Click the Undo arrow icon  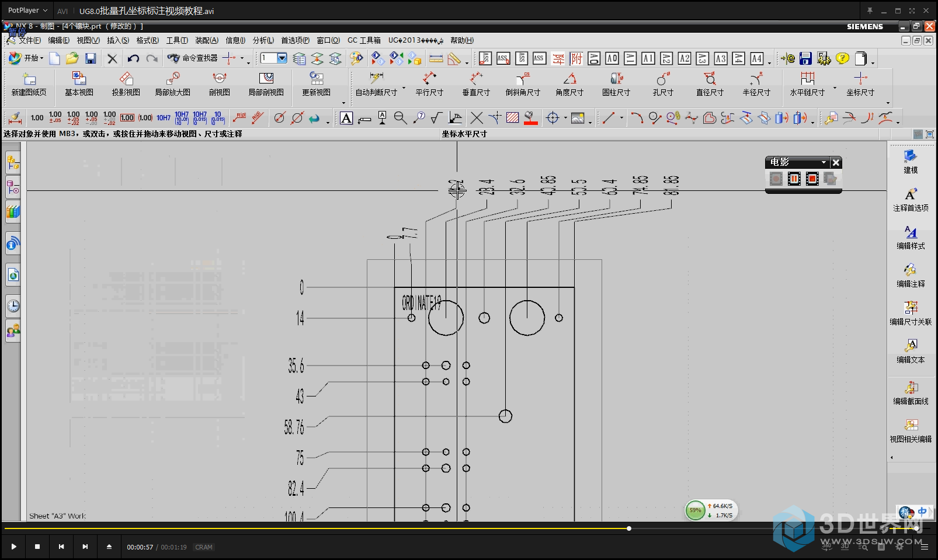click(x=133, y=58)
